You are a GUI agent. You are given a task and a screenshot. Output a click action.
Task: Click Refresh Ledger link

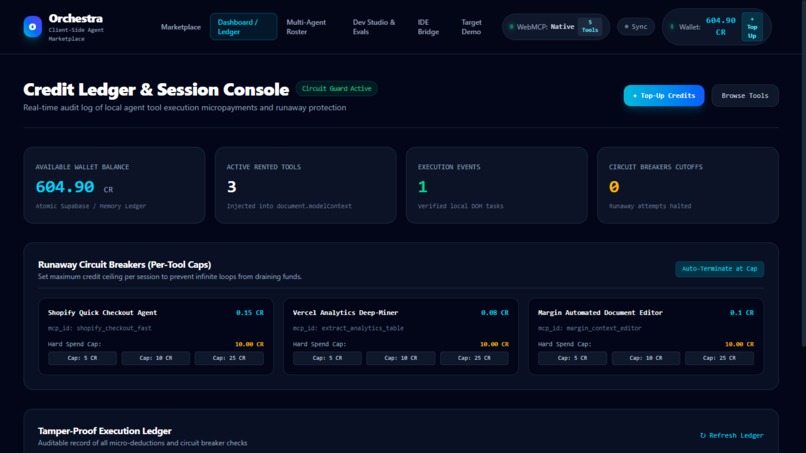click(x=732, y=436)
